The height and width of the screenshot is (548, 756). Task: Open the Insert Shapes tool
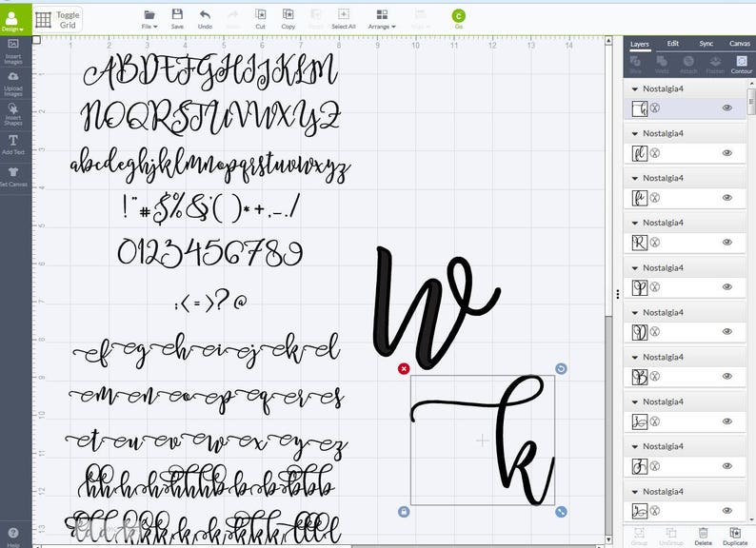(13, 115)
